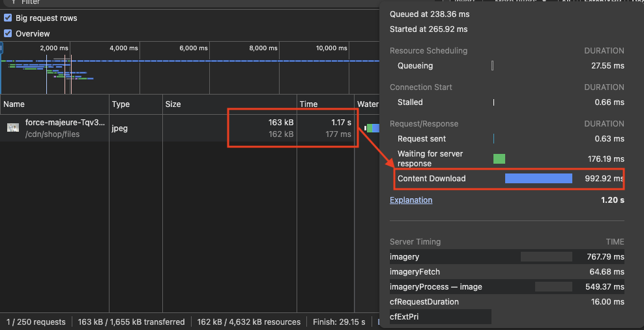Click the 177 ms latency value
The image size is (644, 330).
pyautogui.click(x=338, y=134)
